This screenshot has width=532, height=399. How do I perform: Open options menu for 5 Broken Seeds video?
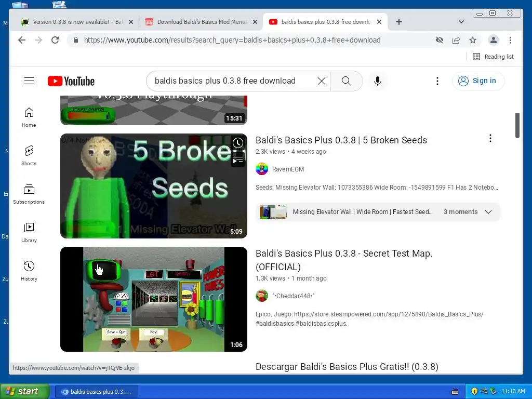pyautogui.click(x=490, y=138)
